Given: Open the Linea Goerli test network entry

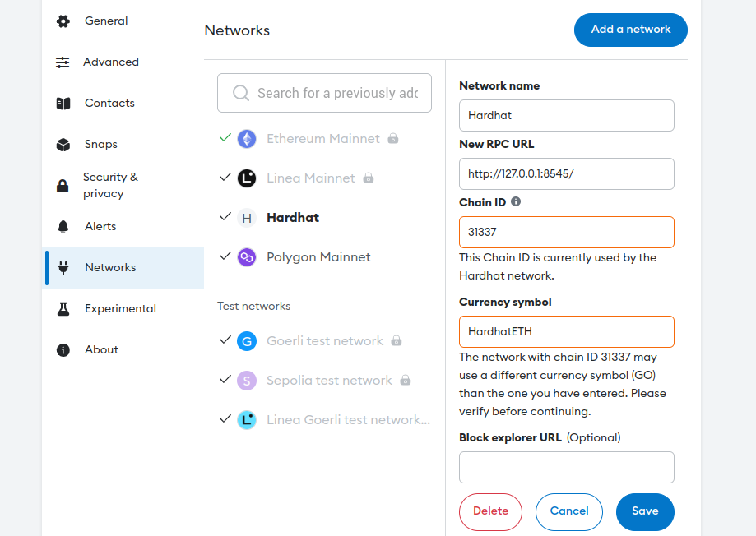Looking at the screenshot, I should tap(346, 419).
